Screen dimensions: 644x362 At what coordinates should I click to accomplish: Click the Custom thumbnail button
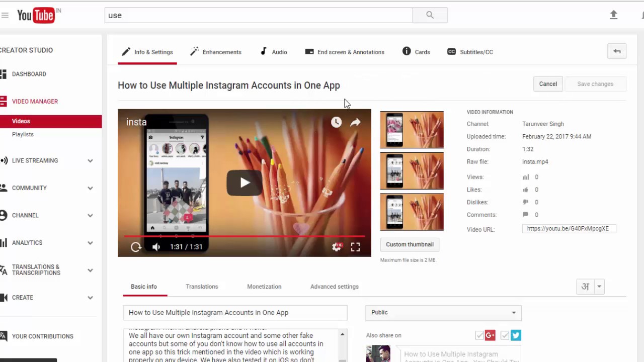pos(410,244)
